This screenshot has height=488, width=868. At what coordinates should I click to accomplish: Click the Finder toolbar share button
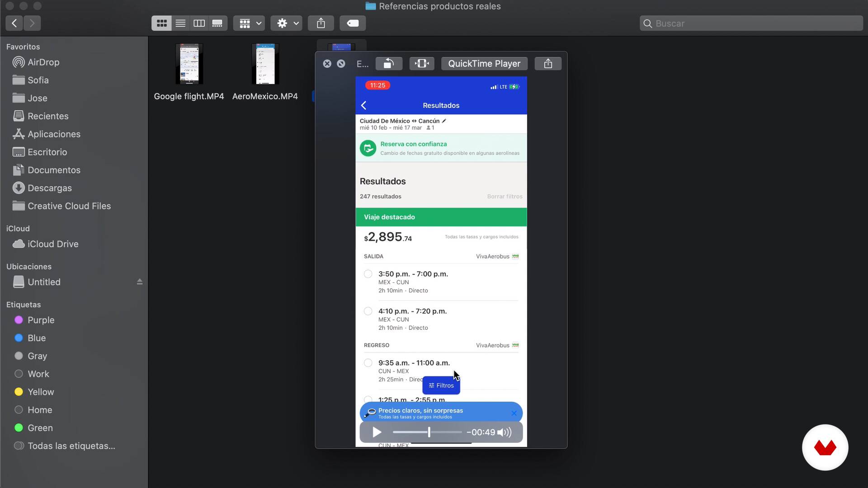click(x=321, y=23)
